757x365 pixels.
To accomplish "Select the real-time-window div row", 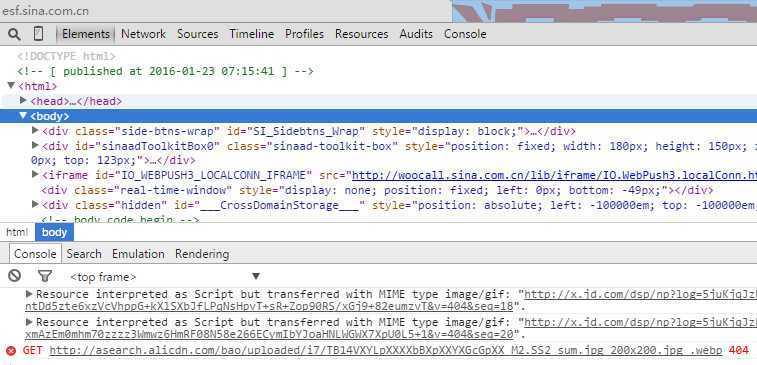I will [x=377, y=190].
